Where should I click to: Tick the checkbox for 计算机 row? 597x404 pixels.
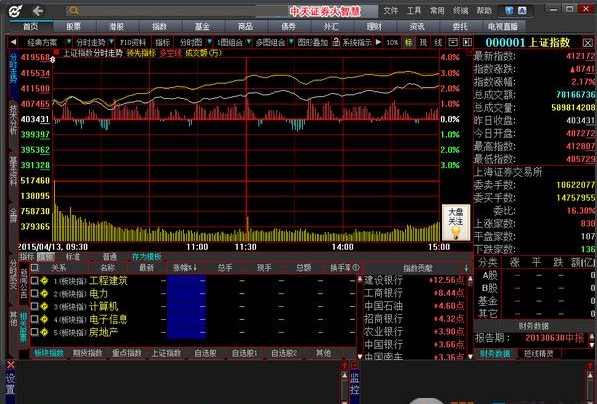(x=34, y=307)
